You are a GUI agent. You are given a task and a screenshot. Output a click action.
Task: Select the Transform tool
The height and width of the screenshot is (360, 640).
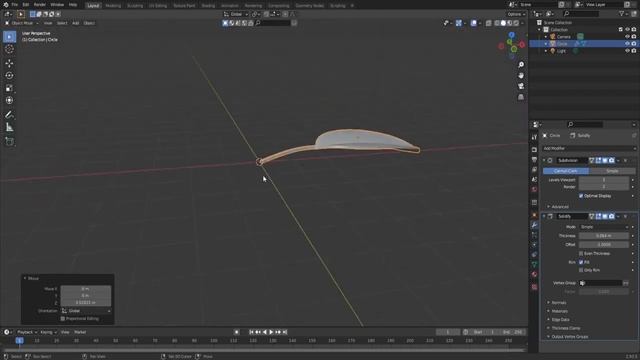click(9, 100)
